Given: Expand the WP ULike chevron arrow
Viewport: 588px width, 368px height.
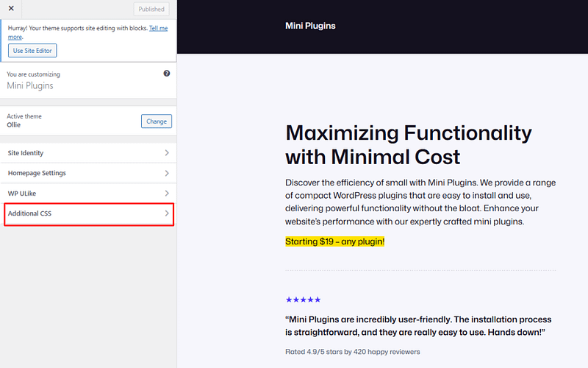Looking at the screenshot, I should click(x=167, y=194).
